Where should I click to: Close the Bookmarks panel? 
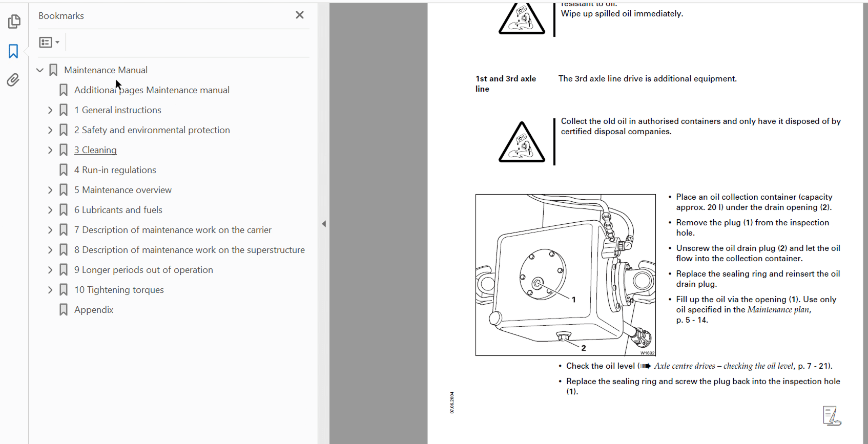(x=300, y=15)
